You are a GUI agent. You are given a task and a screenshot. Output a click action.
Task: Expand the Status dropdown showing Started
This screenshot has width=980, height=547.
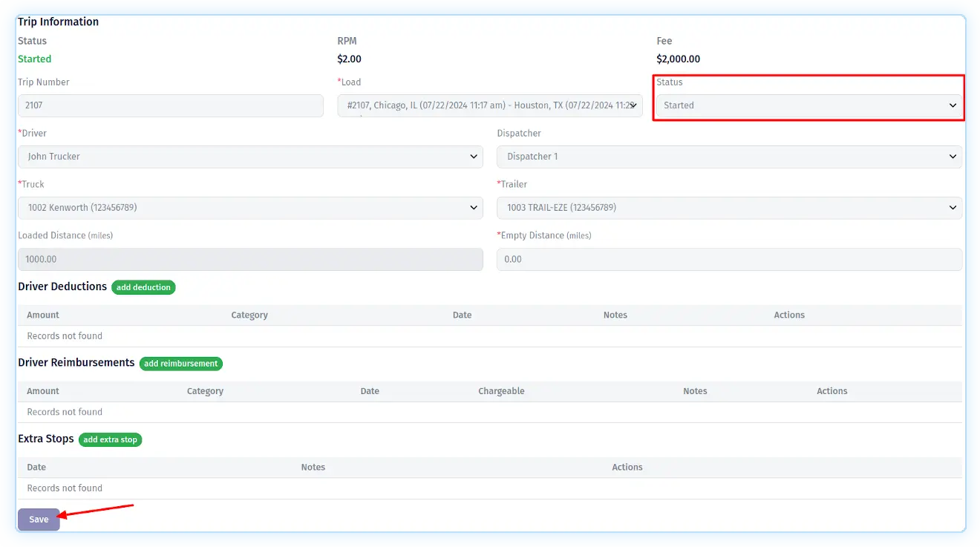tap(808, 105)
